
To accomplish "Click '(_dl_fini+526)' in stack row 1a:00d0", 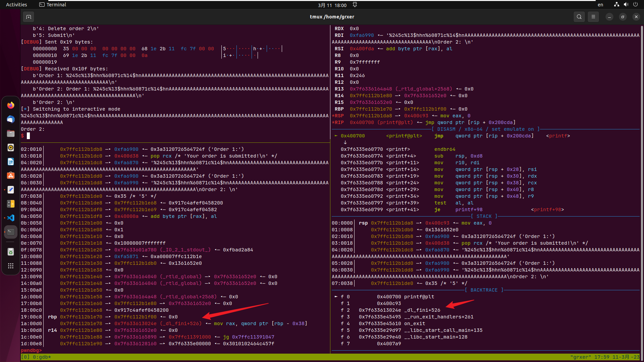I will 181,323.
